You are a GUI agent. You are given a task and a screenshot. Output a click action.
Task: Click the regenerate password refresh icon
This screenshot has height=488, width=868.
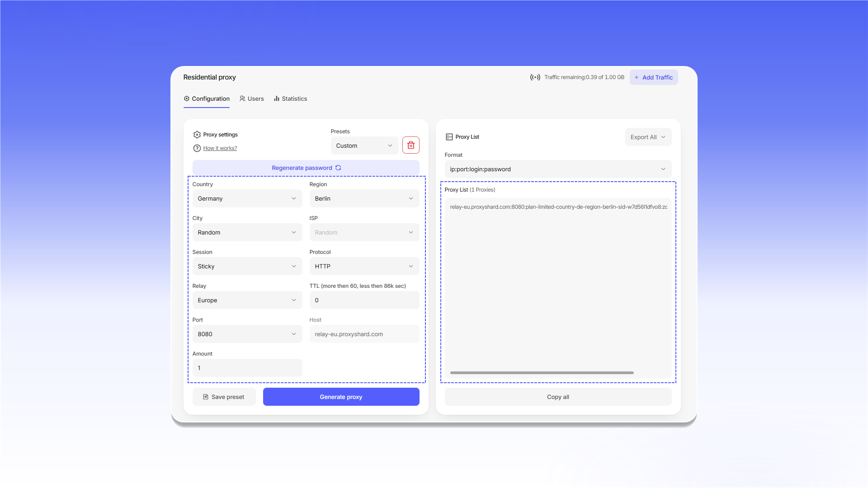click(338, 168)
